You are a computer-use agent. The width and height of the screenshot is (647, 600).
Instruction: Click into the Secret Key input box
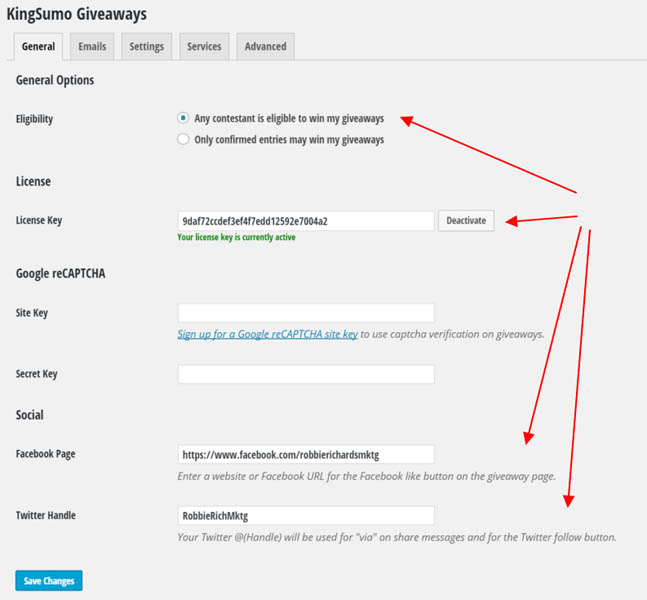305,374
